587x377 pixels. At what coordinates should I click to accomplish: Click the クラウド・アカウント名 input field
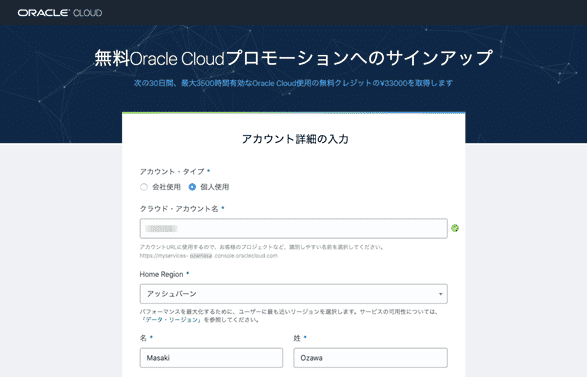[294, 228]
